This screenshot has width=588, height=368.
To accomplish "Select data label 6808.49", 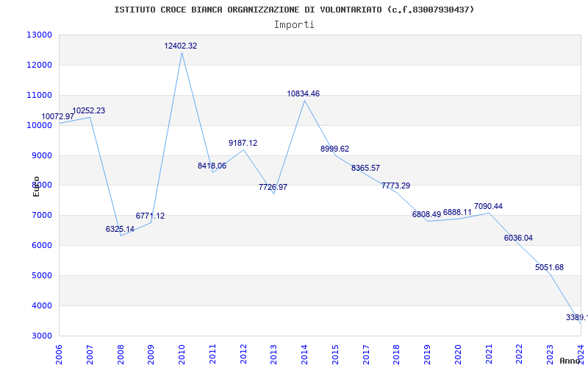I will [426, 214].
